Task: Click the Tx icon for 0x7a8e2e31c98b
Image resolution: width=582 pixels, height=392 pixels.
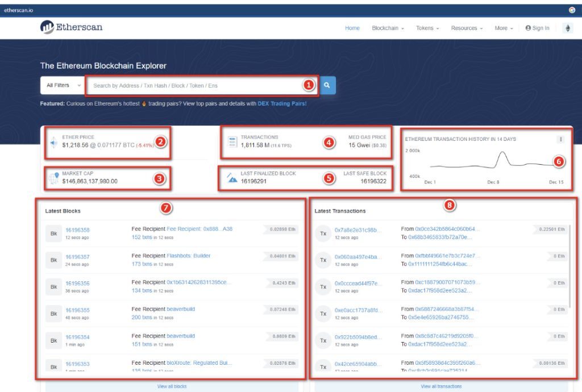Action: (x=323, y=233)
